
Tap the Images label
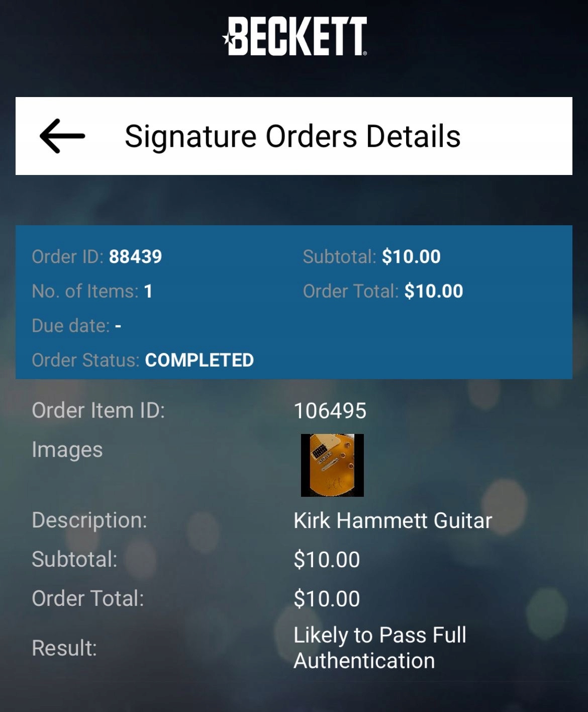coord(67,450)
